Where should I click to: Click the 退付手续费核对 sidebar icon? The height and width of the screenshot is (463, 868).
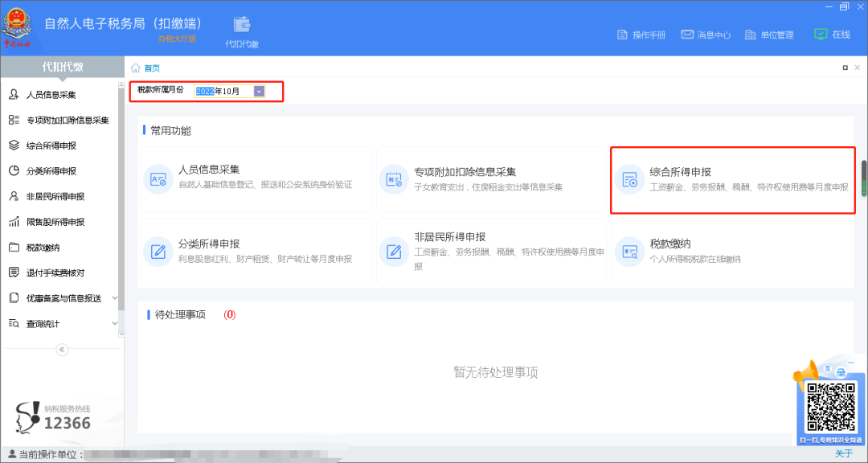pyautogui.click(x=14, y=272)
